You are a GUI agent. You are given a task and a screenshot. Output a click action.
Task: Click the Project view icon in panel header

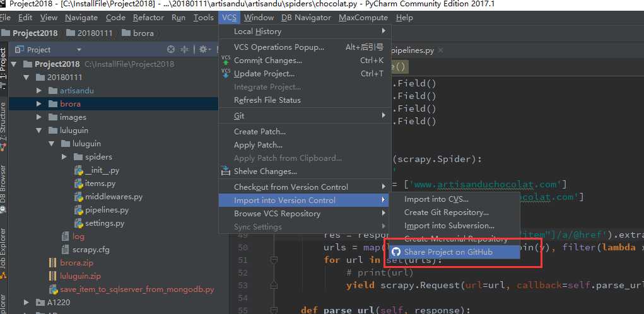pos(19,50)
